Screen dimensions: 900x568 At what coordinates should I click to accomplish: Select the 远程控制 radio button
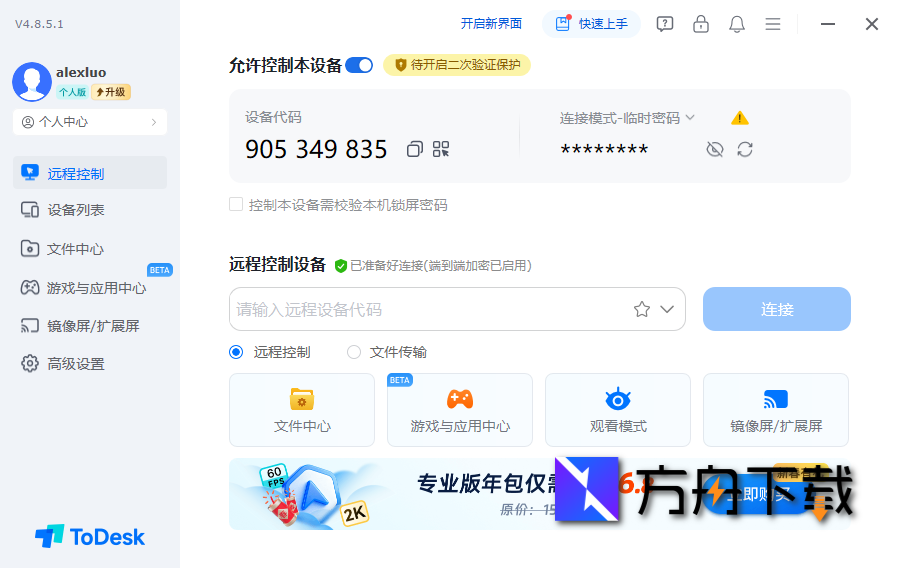pyautogui.click(x=236, y=352)
